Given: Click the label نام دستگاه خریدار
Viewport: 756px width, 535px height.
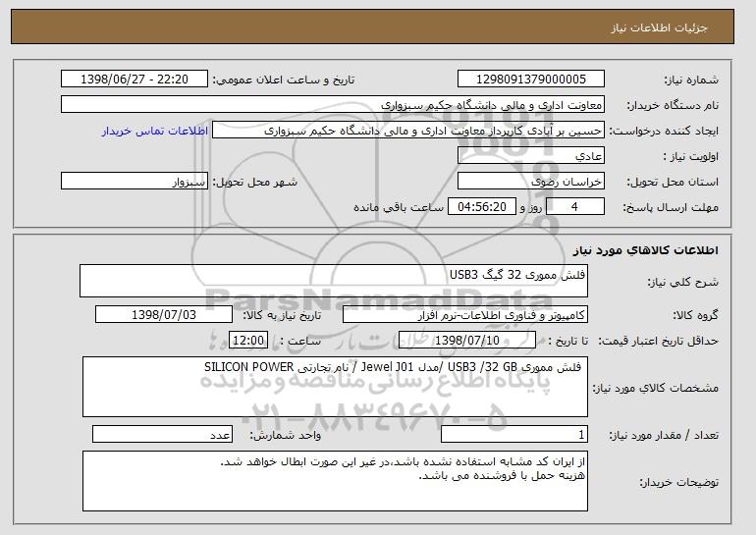Looking at the screenshot, I should pos(673,105).
